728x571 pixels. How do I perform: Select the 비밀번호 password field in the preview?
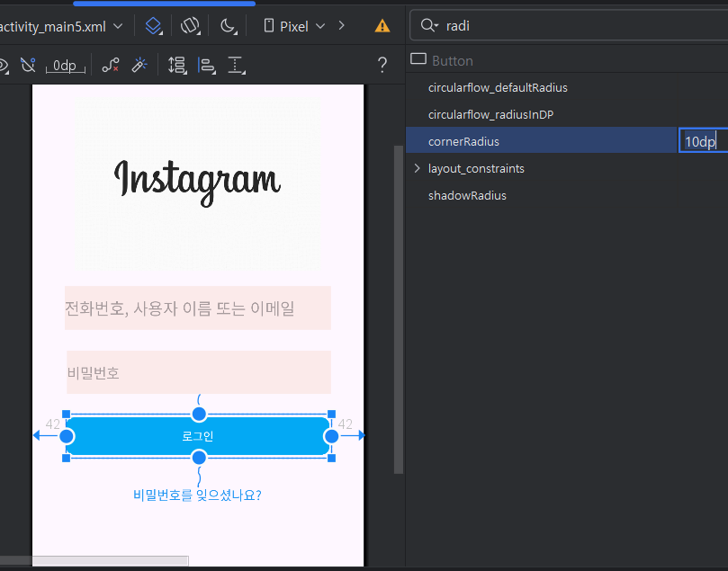click(199, 372)
